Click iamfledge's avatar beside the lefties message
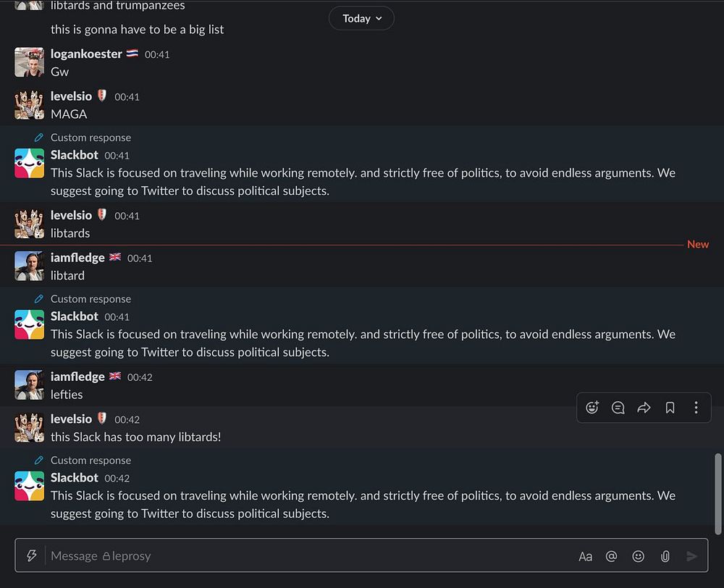This screenshot has width=724, height=588. click(30, 385)
